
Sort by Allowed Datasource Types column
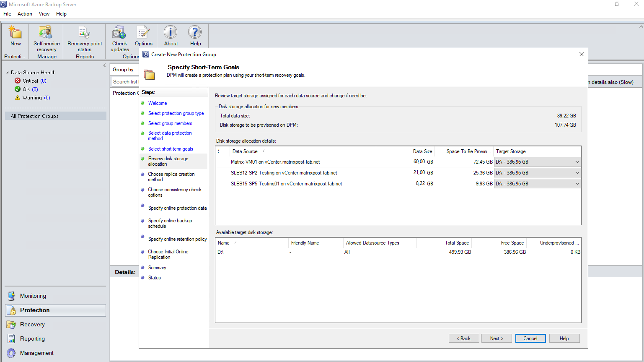(380, 243)
